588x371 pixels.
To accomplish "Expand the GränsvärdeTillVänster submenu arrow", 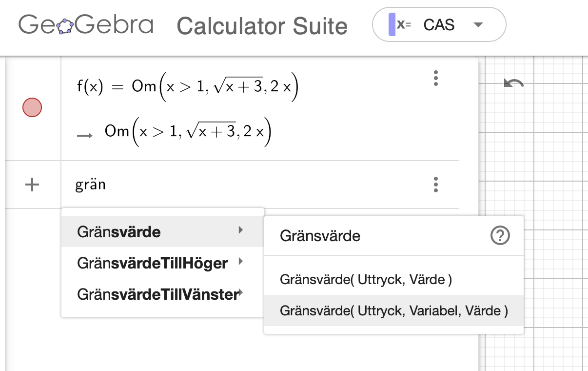I will point(240,293).
